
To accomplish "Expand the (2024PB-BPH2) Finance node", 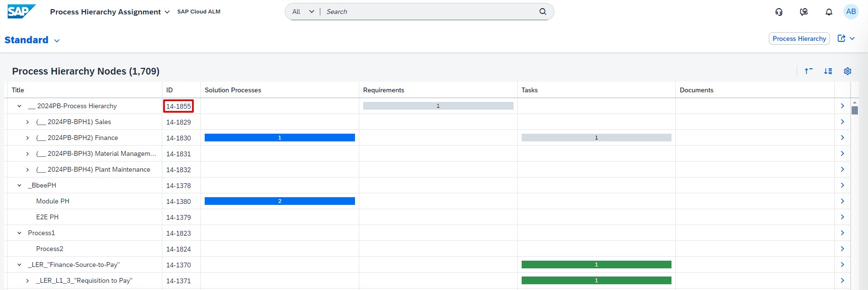I will [x=27, y=138].
